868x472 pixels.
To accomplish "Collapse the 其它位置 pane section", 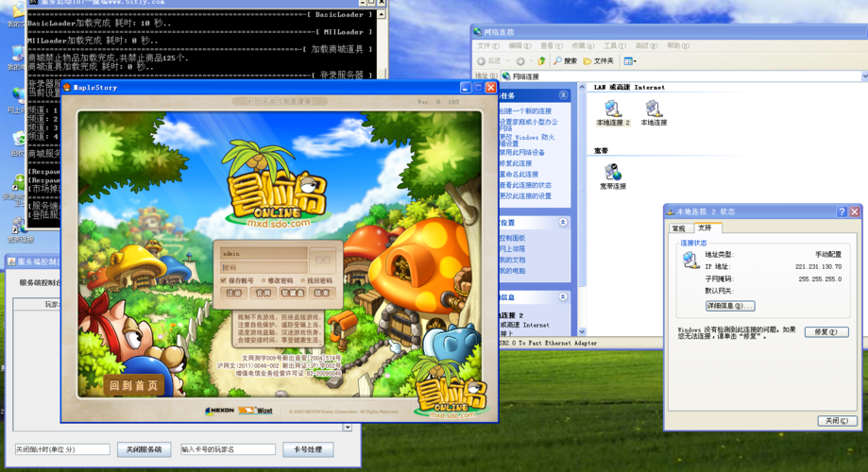I will 562,222.
